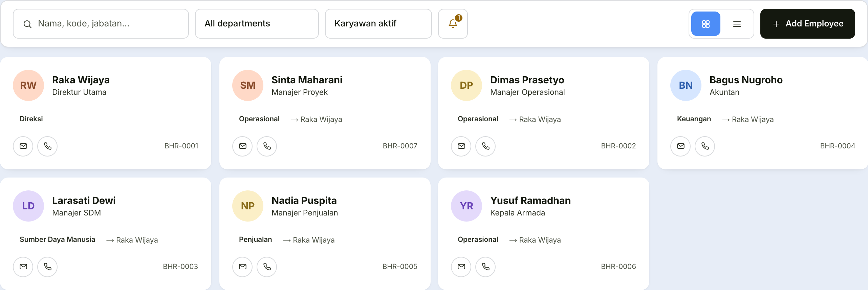Call Bagus Nugroho via phone icon

(x=705, y=146)
